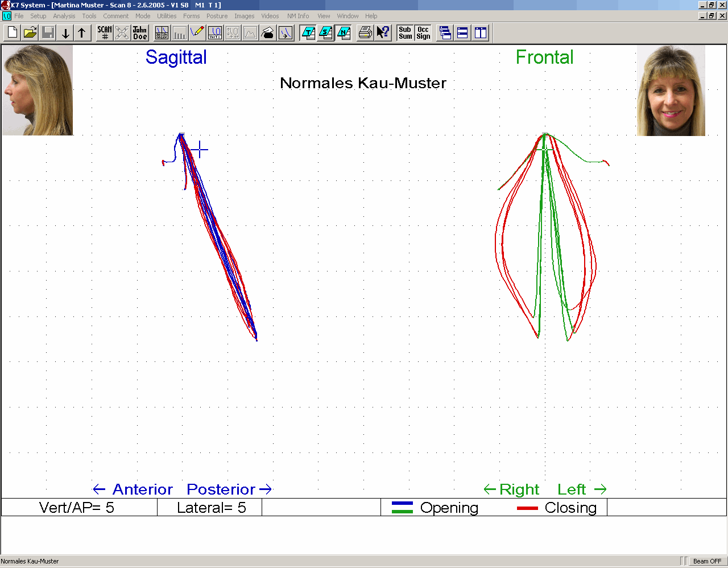The width and height of the screenshot is (728, 568).
Task: Open the NM Info menu
Action: click(x=298, y=16)
